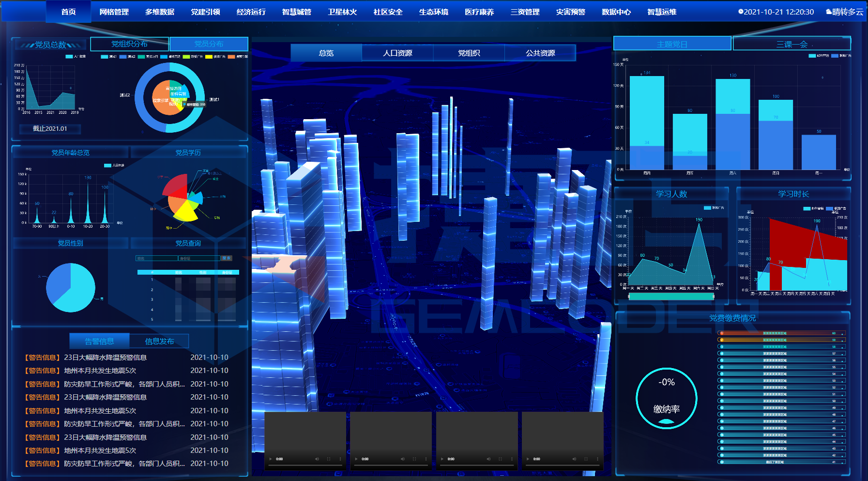This screenshot has height=481, width=868.
Task: Toggle legend in 学习人数 chart
Action: pyautogui.click(x=707, y=208)
